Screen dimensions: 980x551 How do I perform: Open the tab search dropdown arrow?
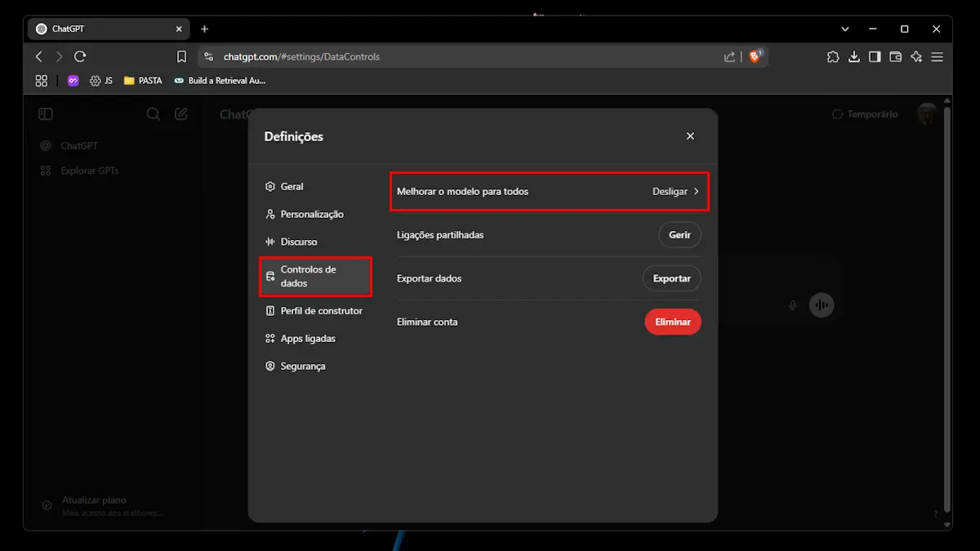click(x=845, y=29)
